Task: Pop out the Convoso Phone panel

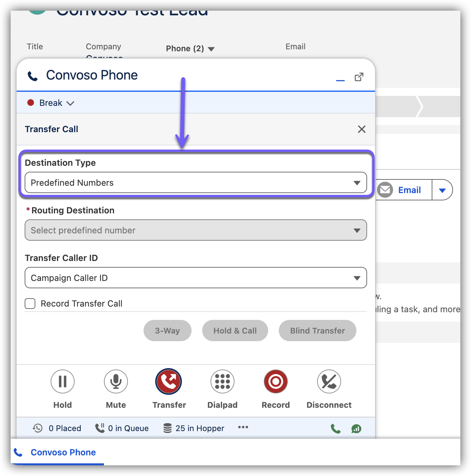Action: [x=359, y=77]
